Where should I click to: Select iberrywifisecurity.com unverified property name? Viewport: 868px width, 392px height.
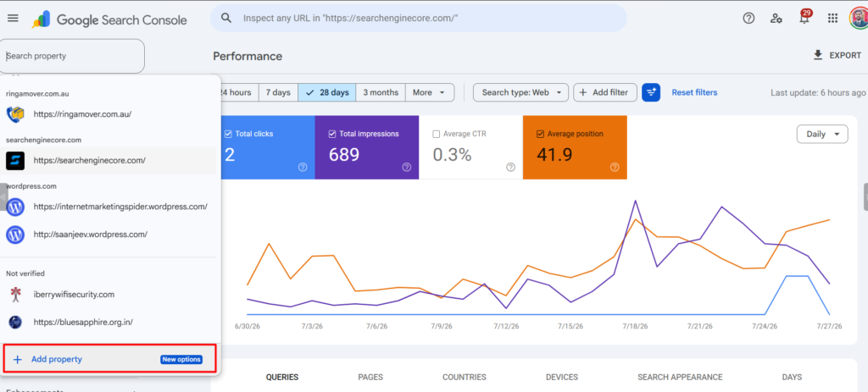(74, 294)
